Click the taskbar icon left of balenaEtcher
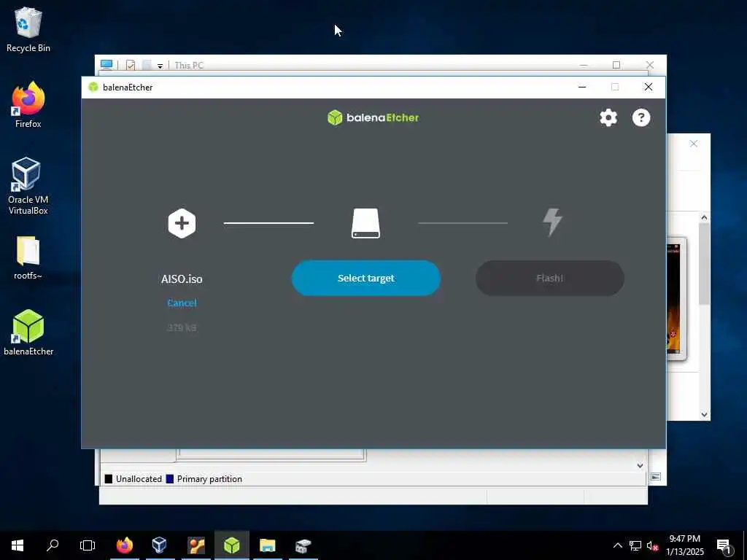This screenshot has width=747, height=560. [196, 545]
